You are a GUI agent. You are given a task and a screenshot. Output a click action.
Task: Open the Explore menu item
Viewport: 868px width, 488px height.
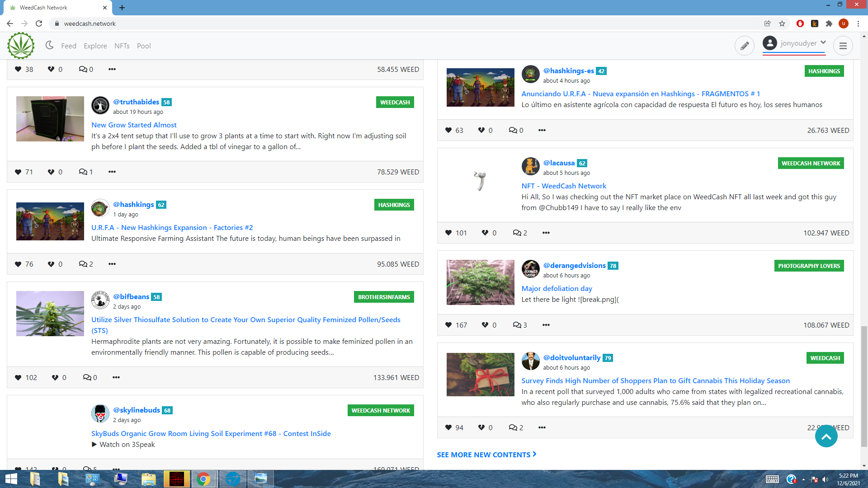[95, 46]
